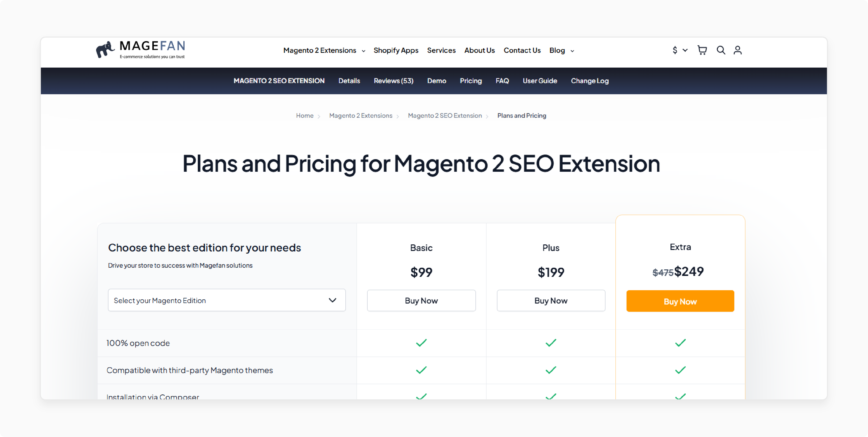Click the search magnifier icon
Image resolution: width=868 pixels, height=437 pixels.
point(721,50)
